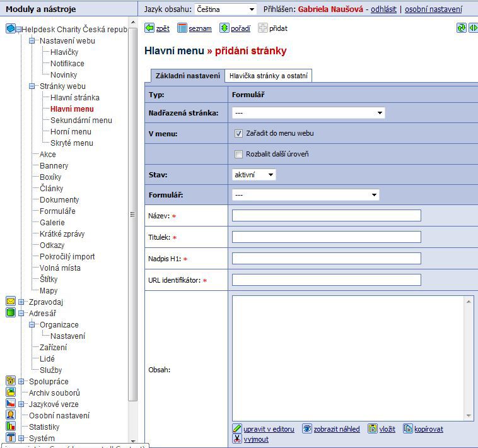Click the Statistiky bar chart icon
The height and width of the screenshot is (448, 478).
(x=11, y=426)
